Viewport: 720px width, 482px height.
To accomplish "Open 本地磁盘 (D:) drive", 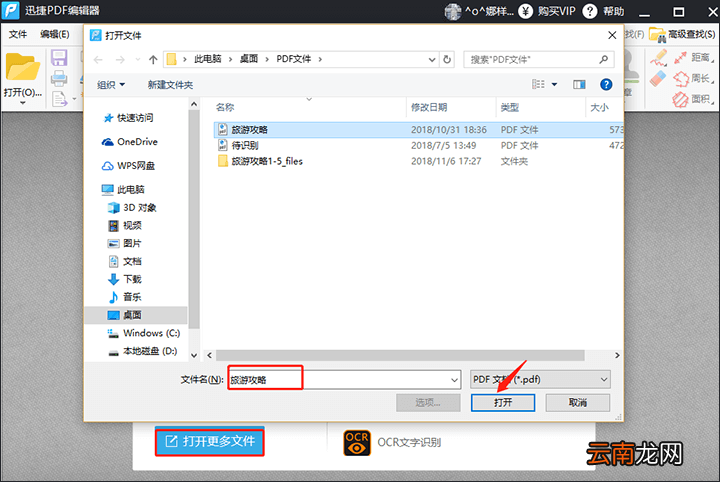I will tap(142, 351).
